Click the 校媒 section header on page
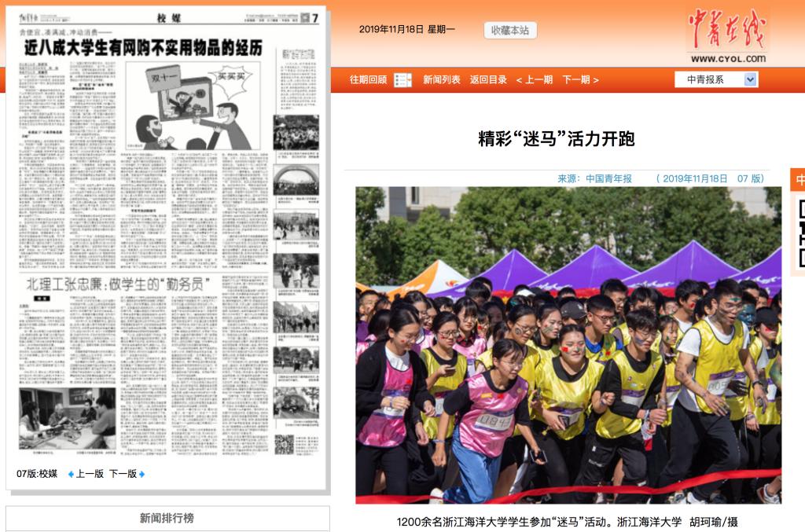Viewport: 805px width, 532px height. click(x=169, y=18)
